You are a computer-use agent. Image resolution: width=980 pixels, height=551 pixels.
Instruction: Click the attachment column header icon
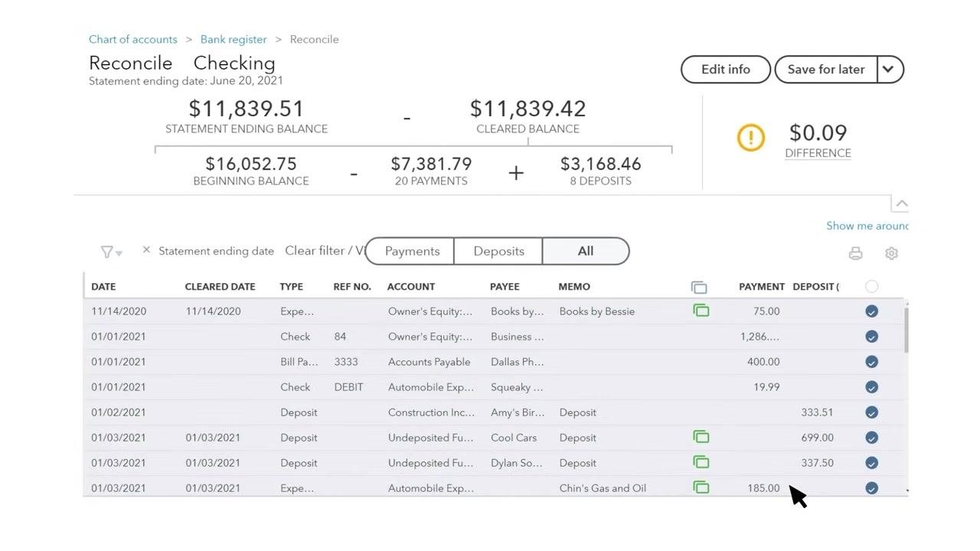click(x=699, y=287)
